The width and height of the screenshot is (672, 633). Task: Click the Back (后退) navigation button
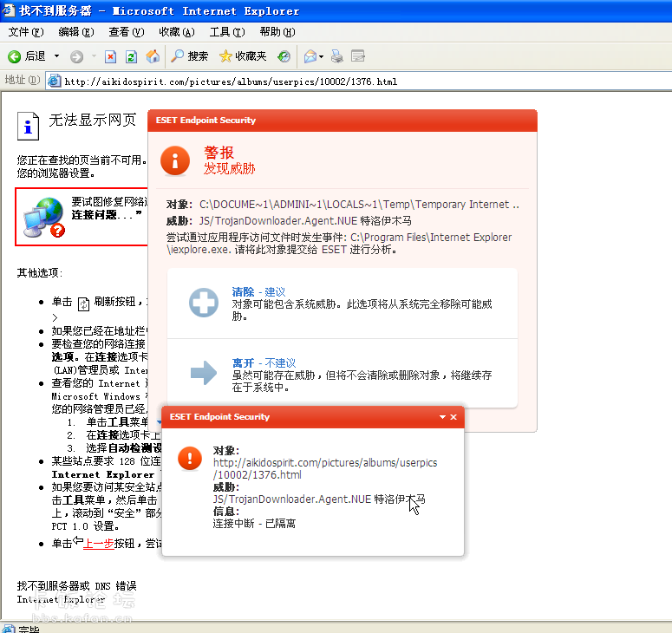[x=26, y=56]
